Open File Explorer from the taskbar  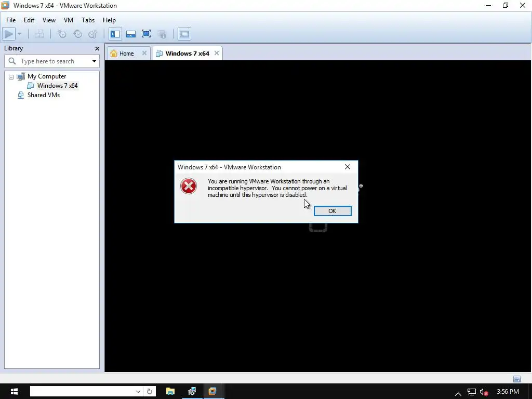coord(170,391)
